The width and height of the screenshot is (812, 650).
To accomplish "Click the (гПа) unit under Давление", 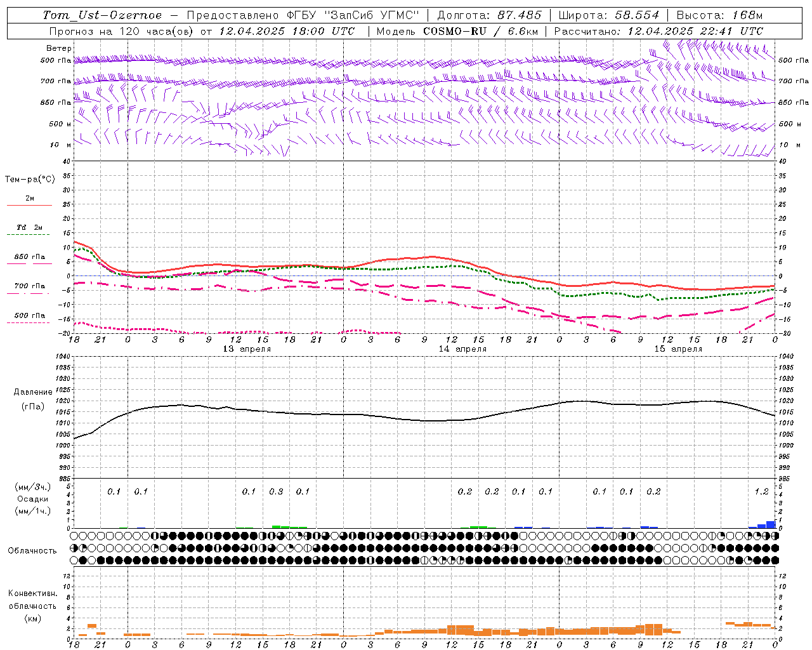I will (x=33, y=406).
